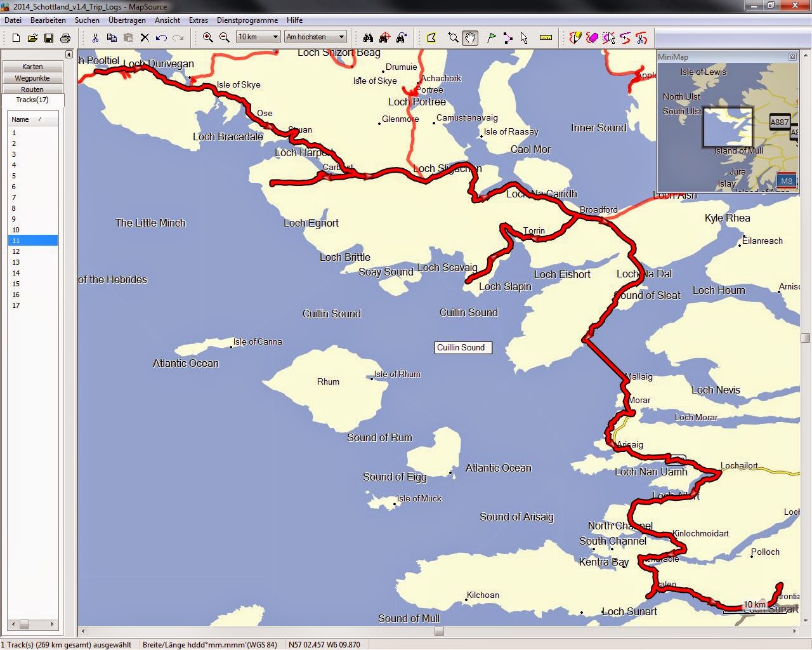
Task: Switch to the Karten tab
Action: 32,67
